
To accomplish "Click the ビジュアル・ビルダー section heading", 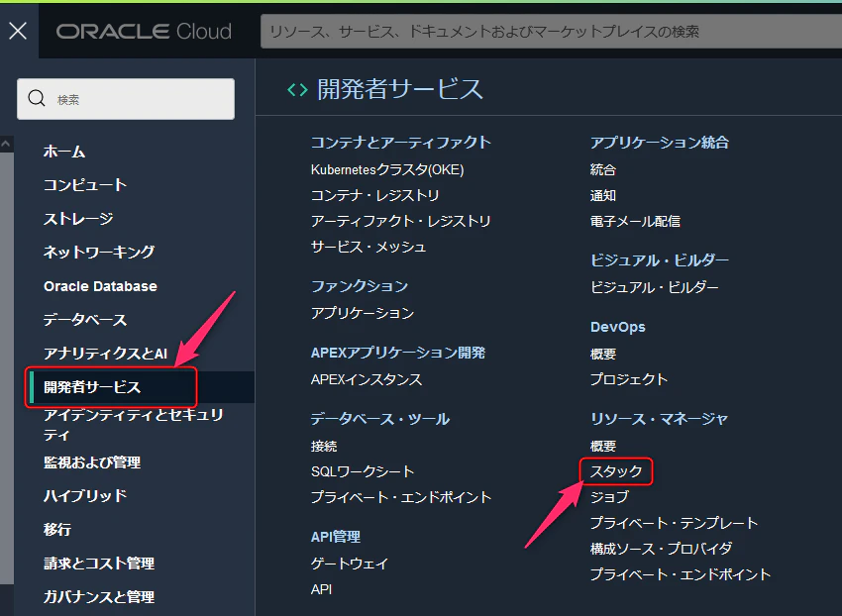I will click(x=660, y=260).
